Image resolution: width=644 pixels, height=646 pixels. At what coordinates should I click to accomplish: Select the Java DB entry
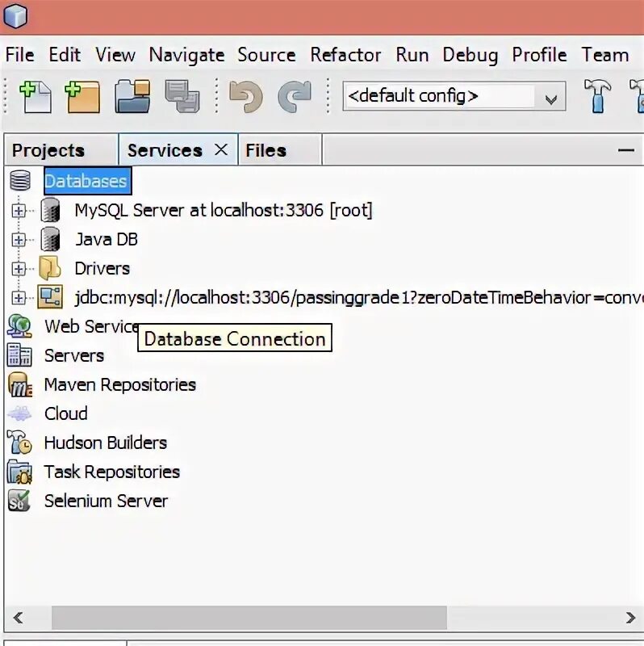point(107,239)
